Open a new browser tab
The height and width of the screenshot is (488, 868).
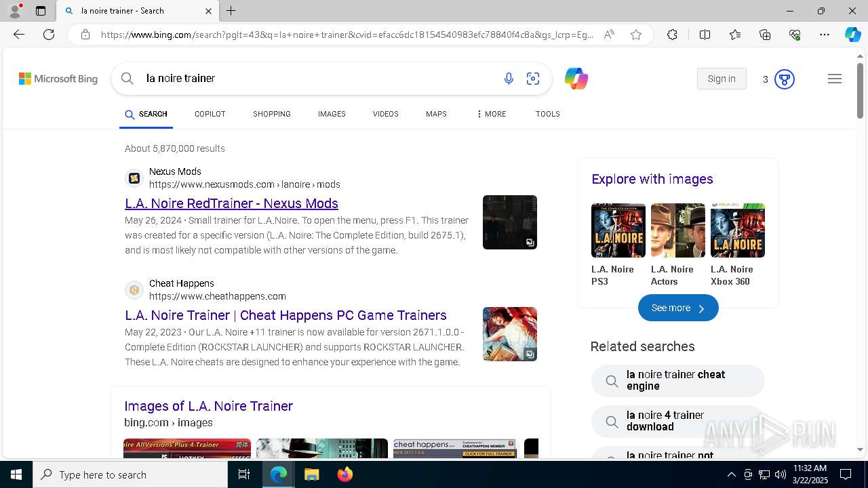231,11
